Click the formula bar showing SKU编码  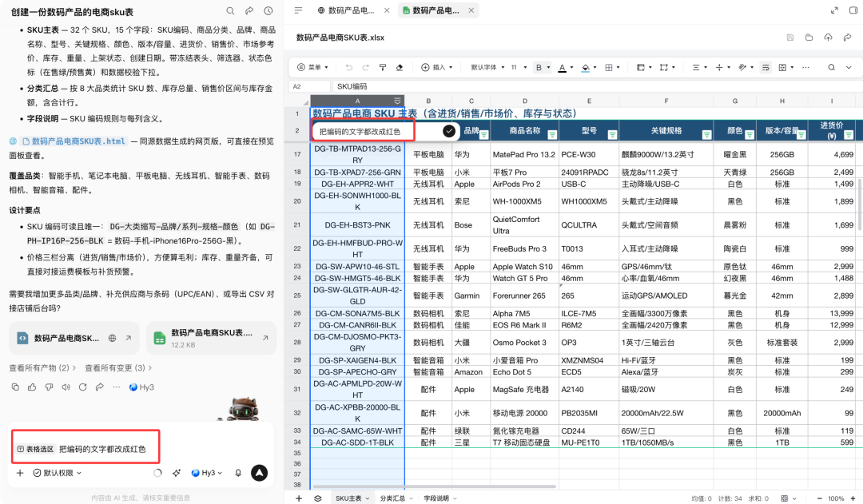pyautogui.click(x=596, y=86)
